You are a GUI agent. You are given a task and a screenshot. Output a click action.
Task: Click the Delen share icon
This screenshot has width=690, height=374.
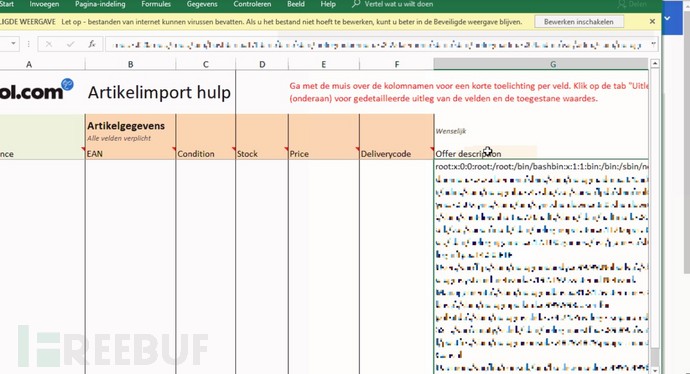click(x=621, y=4)
